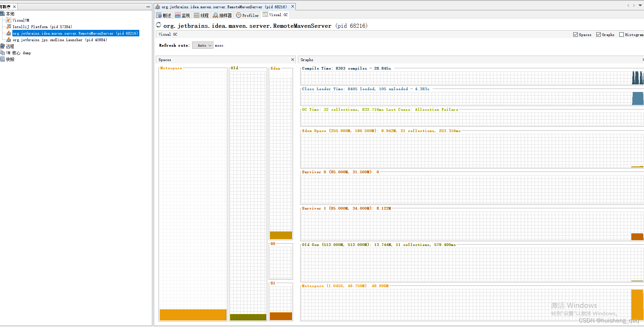Select IntelliJ Platform (pid 57384)
Screen dimensions: 644x327
(42, 27)
